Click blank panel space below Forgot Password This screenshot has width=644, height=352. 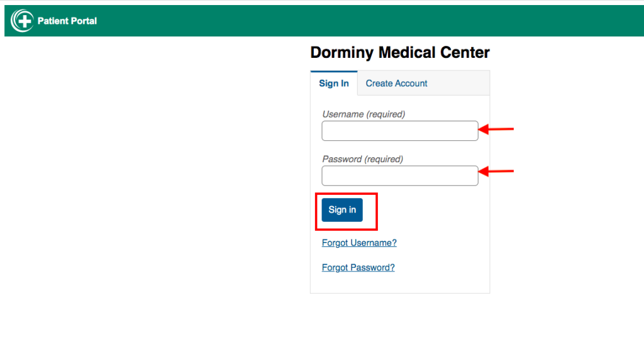click(x=400, y=284)
